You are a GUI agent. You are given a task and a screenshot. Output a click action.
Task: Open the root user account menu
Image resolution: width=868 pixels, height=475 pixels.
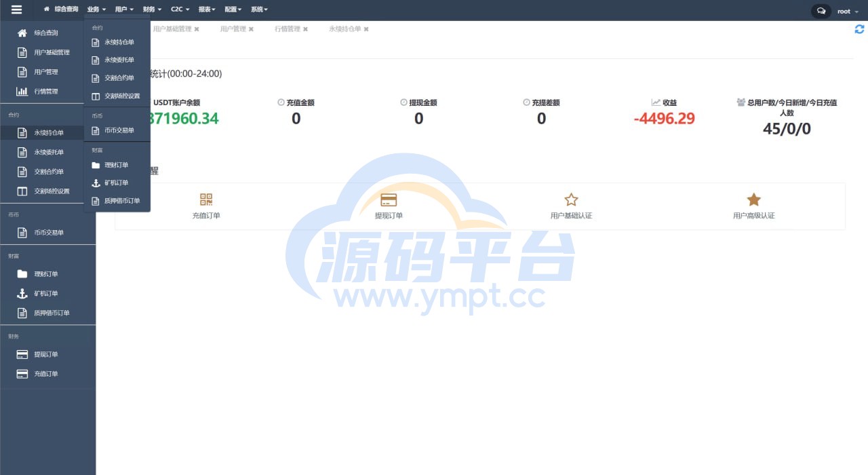pos(846,12)
